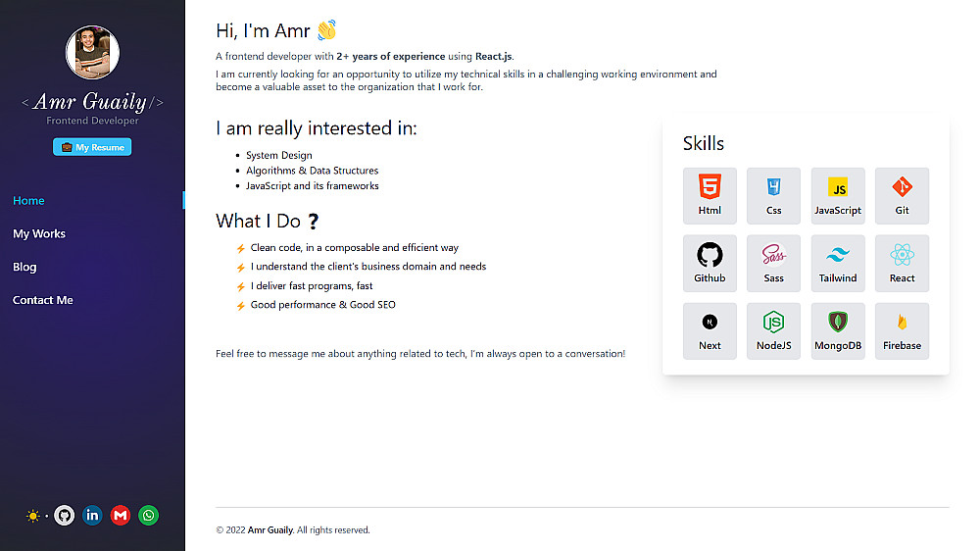
Task: Click the Tailwind skill tile
Action: [838, 263]
